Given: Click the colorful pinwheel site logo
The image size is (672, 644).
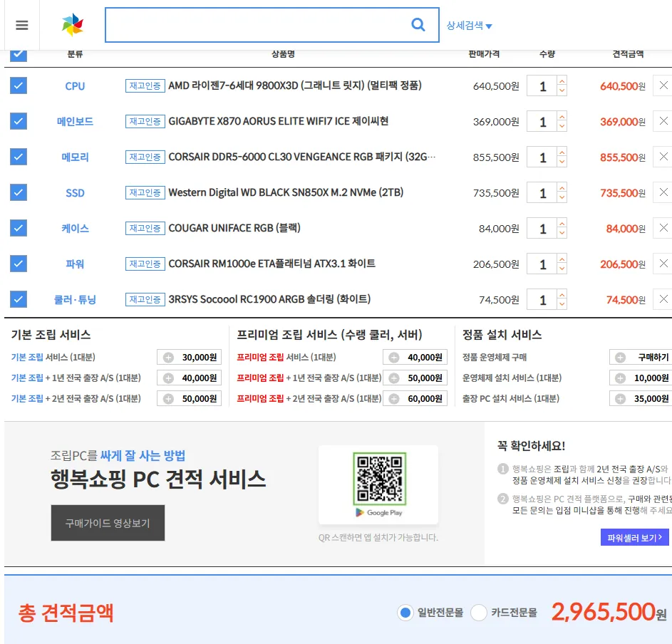Looking at the screenshot, I should click(x=73, y=25).
